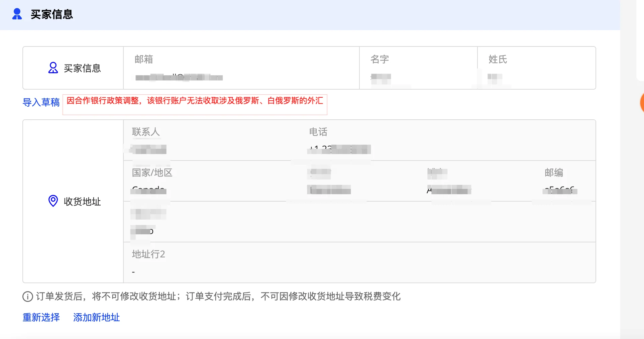Click the red bank policy warning text
This screenshot has width=644, height=339.
(195, 101)
